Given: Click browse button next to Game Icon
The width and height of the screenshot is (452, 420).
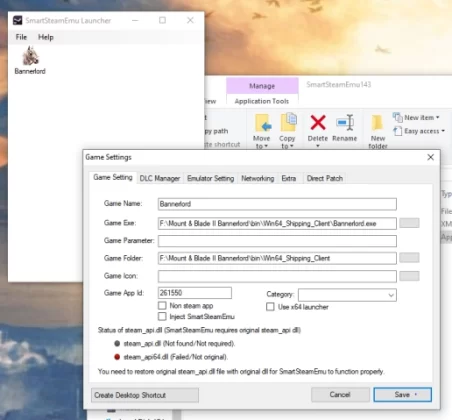Looking at the screenshot, I should click(x=409, y=276).
